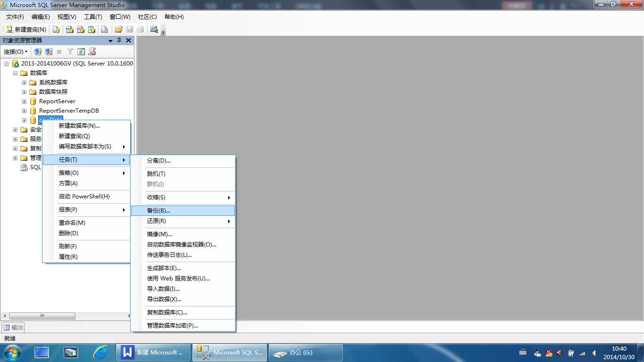This screenshot has height=362, width=644.
Task: Click the Object Explorer horizontal scrollbar thumb
Action: tap(42, 316)
